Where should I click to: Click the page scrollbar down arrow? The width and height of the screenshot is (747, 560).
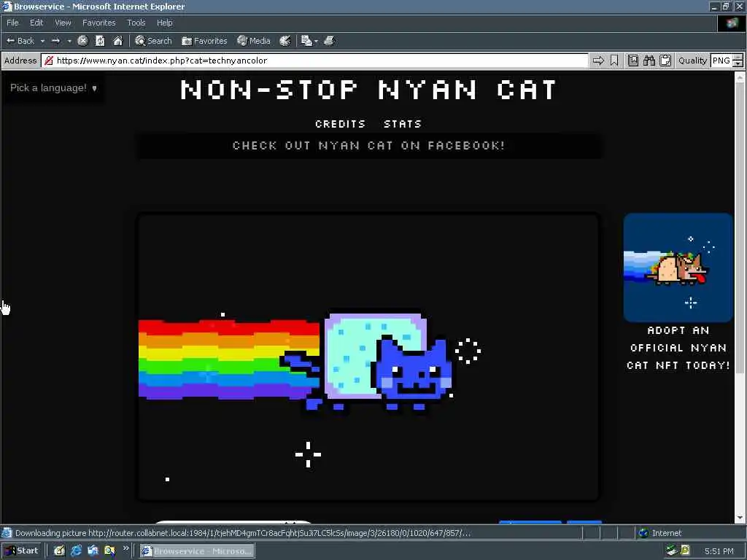740,518
